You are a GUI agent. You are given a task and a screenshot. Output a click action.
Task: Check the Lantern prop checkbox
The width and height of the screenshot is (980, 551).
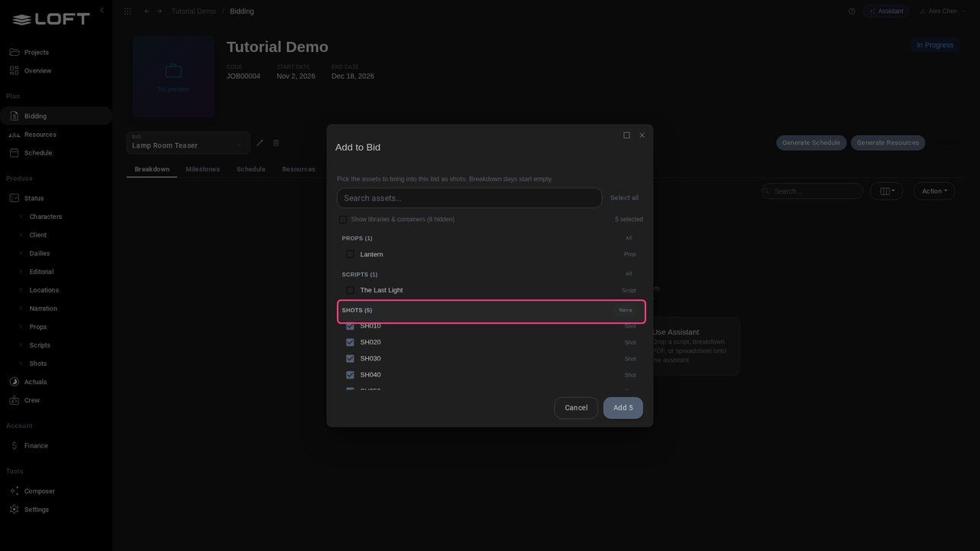click(350, 254)
